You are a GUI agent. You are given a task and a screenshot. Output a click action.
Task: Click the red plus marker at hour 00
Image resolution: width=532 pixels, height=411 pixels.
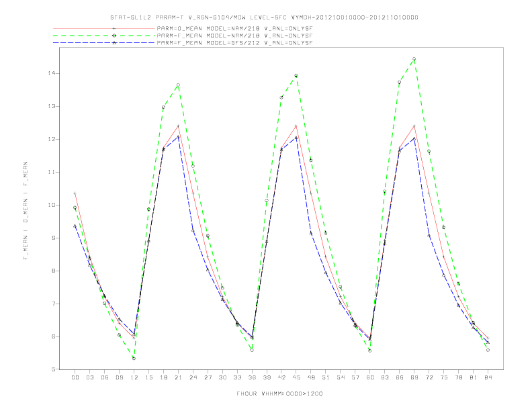pos(75,193)
